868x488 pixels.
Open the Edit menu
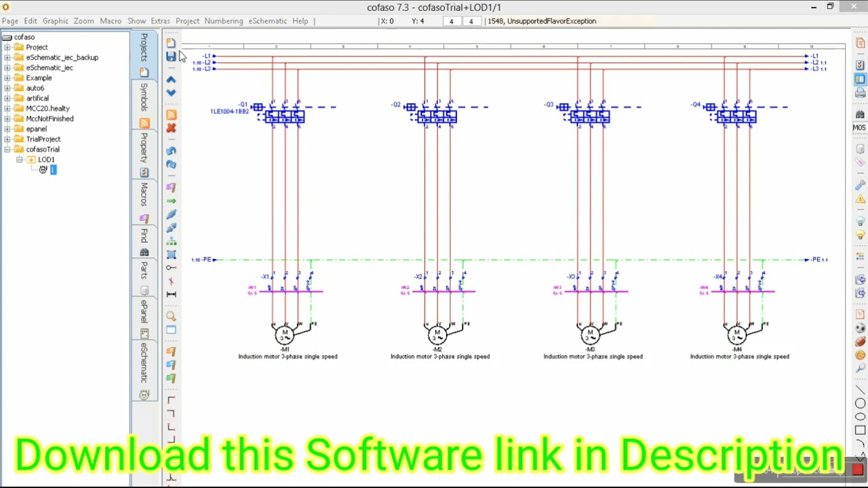[x=31, y=21]
